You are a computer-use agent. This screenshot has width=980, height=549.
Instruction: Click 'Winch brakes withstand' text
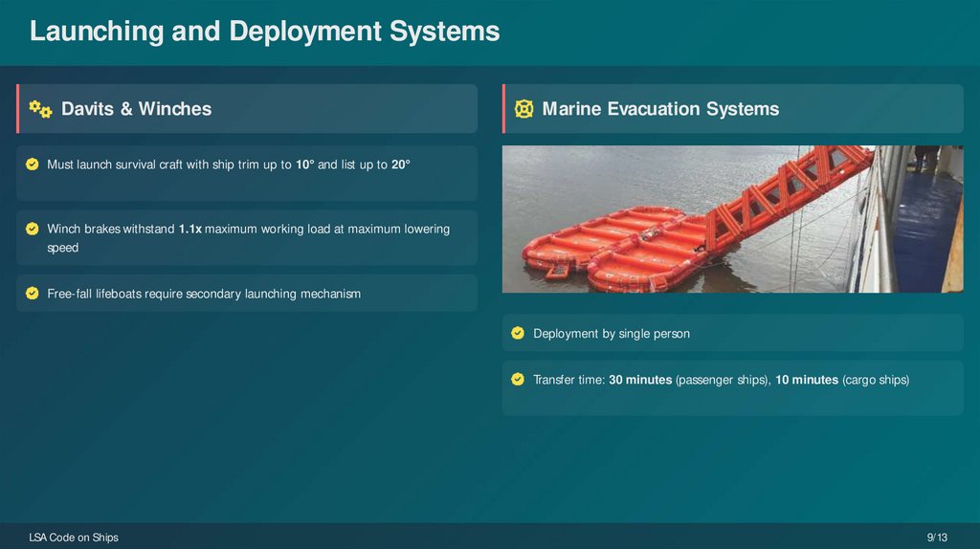click(111, 229)
